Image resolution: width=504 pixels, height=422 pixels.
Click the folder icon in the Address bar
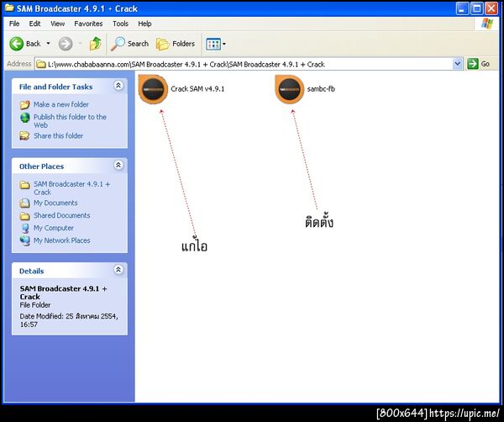[x=41, y=64]
